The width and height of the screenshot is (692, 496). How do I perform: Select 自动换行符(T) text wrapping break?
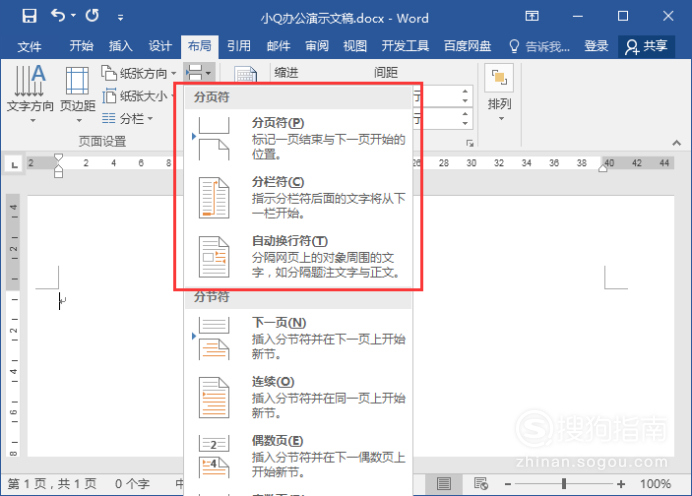pos(298,257)
